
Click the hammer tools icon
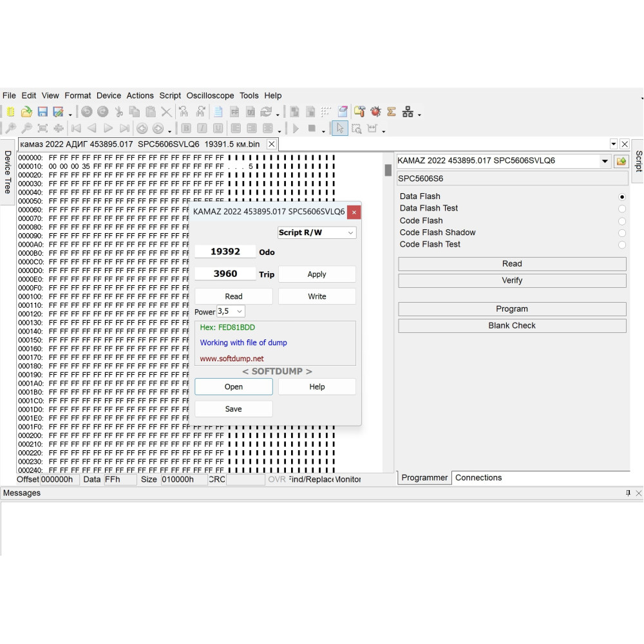pyautogui.click(x=359, y=111)
